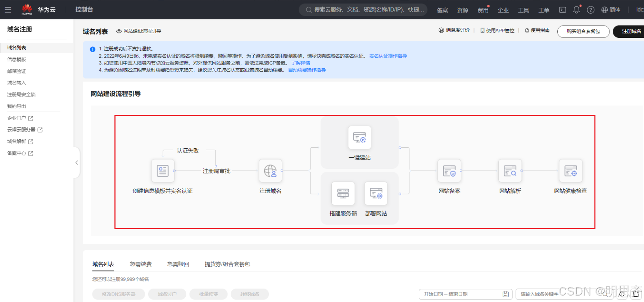The height and width of the screenshot is (302, 644).
Task: Click the 网站解析 step icon
Action: pos(510,171)
